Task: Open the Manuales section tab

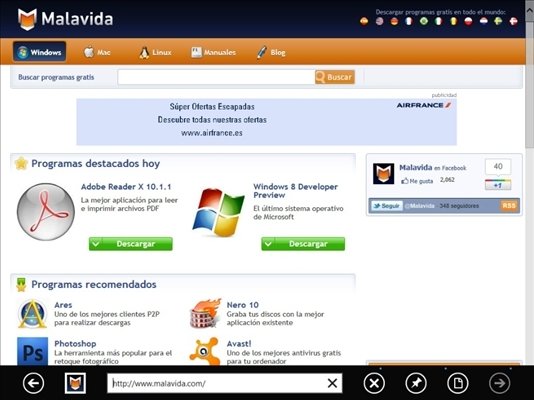Action: 213,52
